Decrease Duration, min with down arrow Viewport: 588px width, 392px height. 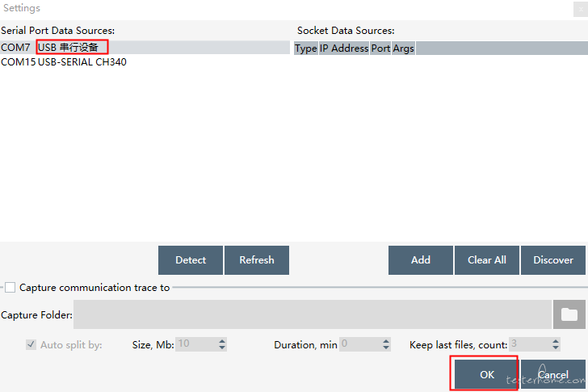(x=386, y=348)
